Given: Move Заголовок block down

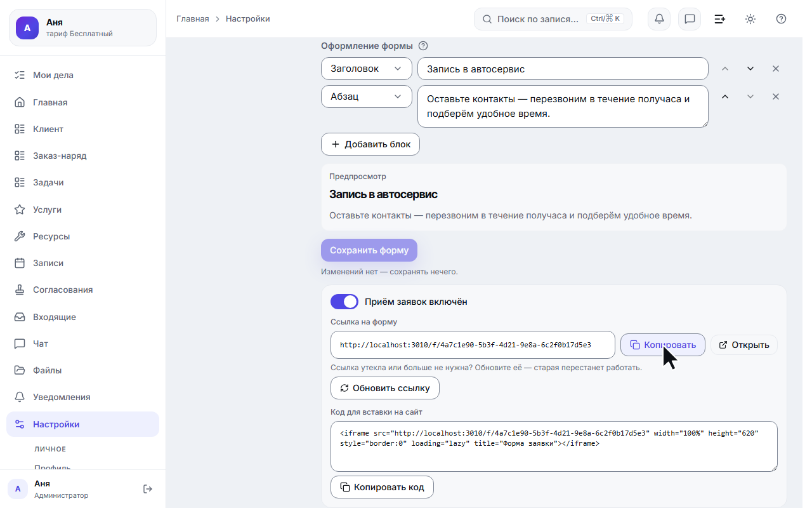Looking at the screenshot, I should tap(750, 69).
